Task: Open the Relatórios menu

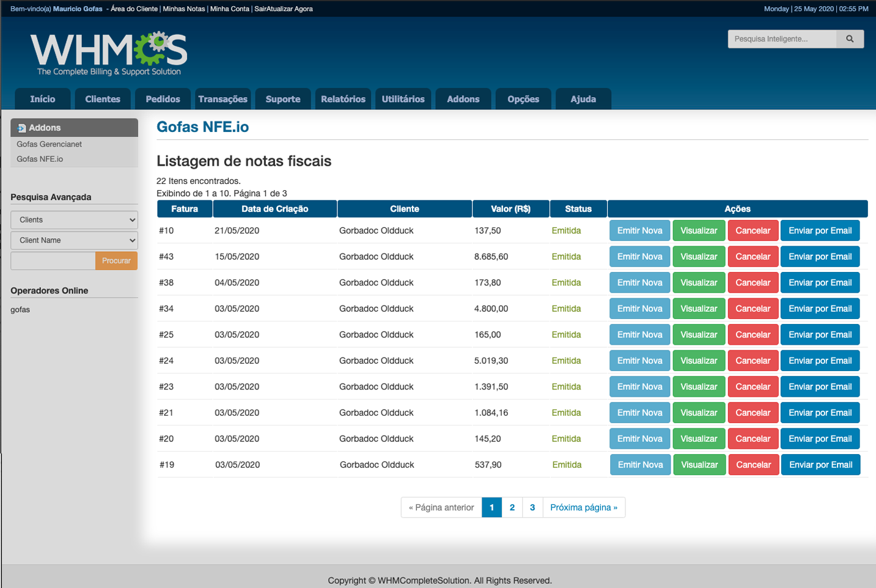Action: coord(343,99)
